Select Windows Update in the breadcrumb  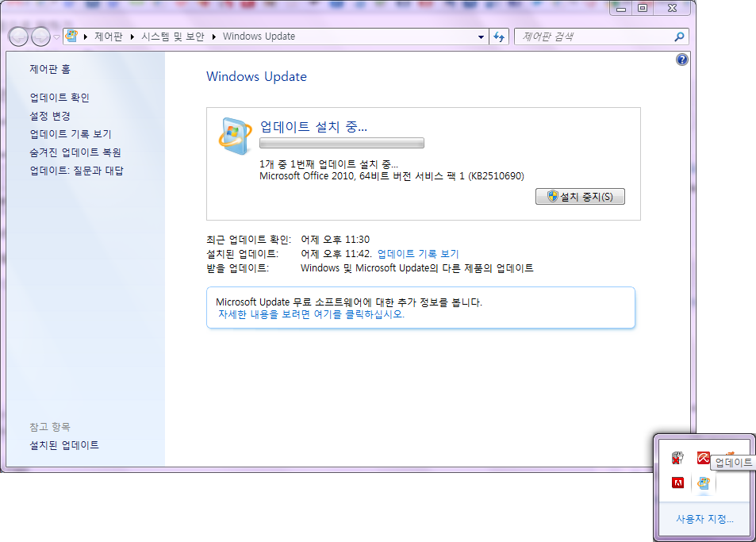259,37
